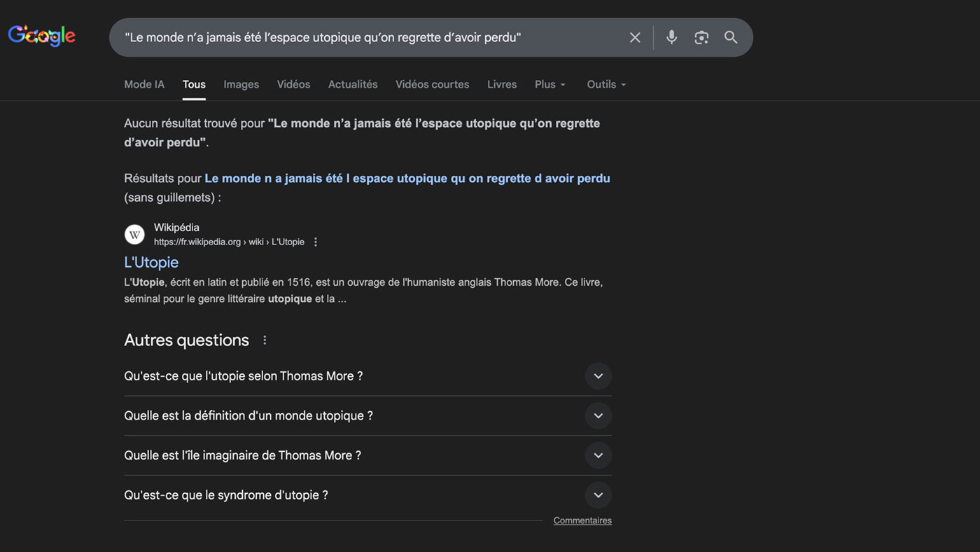Expand "Quelle est l'île imaginaire de Thomas More ?"
This screenshot has height=552, width=980.
point(598,455)
